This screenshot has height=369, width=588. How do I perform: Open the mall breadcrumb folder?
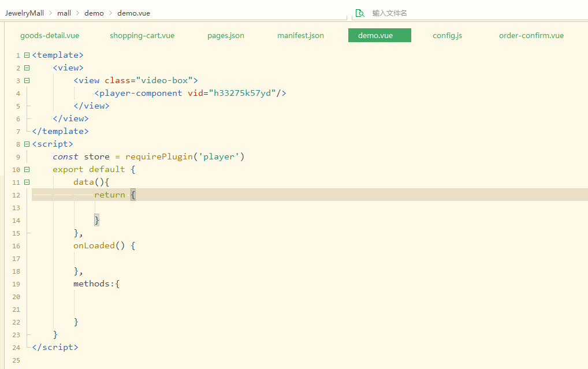(64, 13)
